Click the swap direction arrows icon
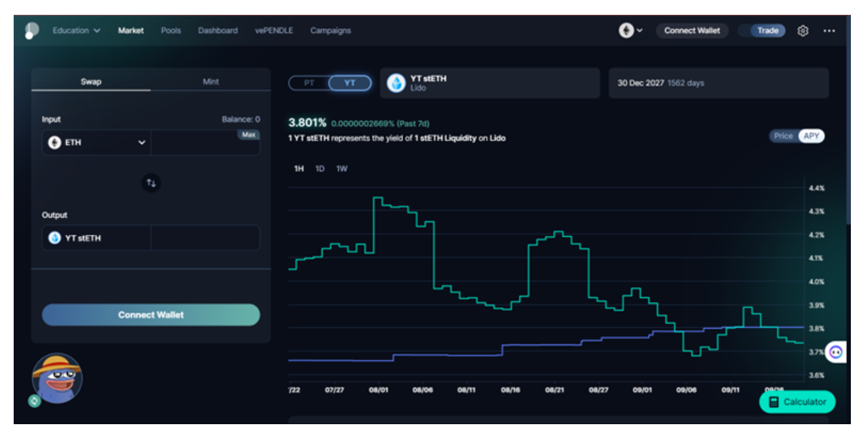 point(151,183)
